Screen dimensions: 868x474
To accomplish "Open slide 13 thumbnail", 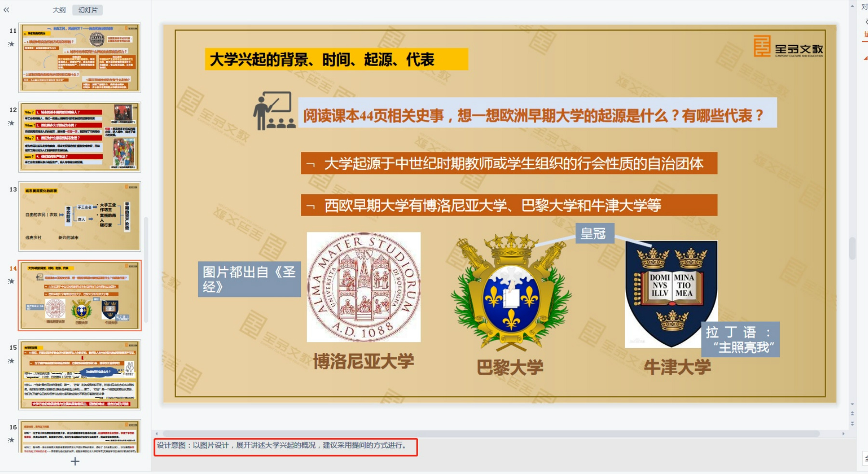I will 80,217.
